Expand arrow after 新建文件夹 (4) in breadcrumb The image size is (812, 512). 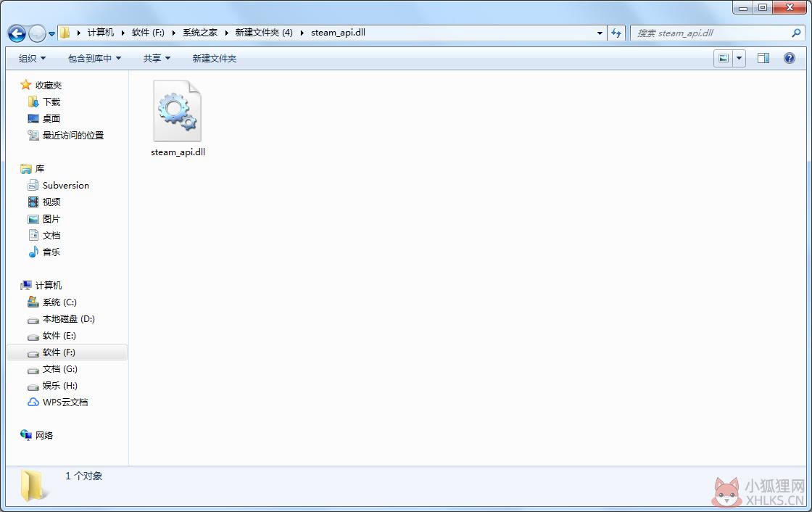tap(302, 33)
